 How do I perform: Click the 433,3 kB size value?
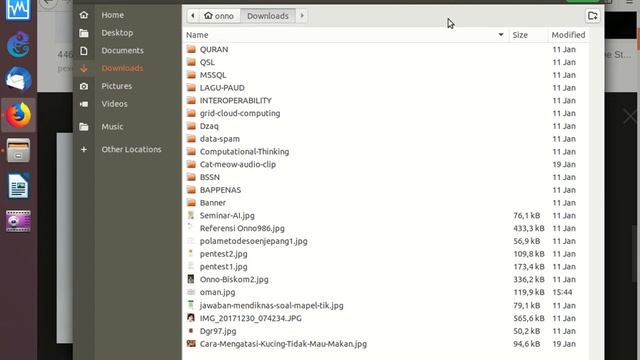529,228
